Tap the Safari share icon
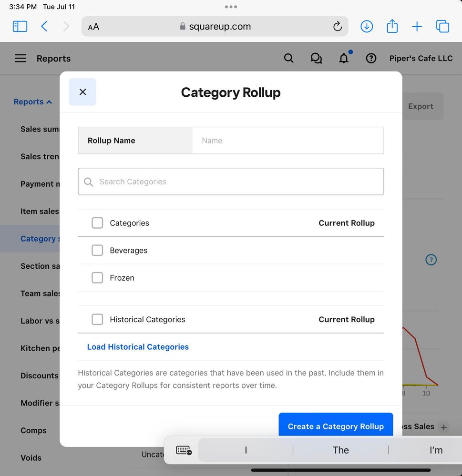 (392, 27)
